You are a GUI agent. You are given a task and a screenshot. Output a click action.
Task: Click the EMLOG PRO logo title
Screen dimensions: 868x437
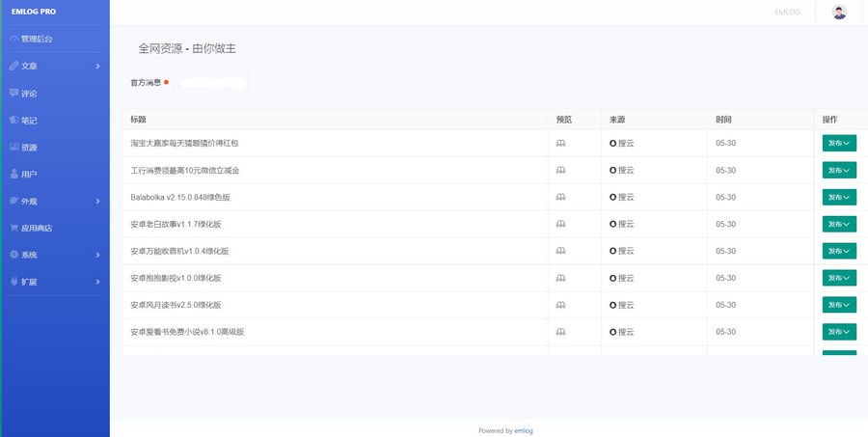(x=32, y=13)
